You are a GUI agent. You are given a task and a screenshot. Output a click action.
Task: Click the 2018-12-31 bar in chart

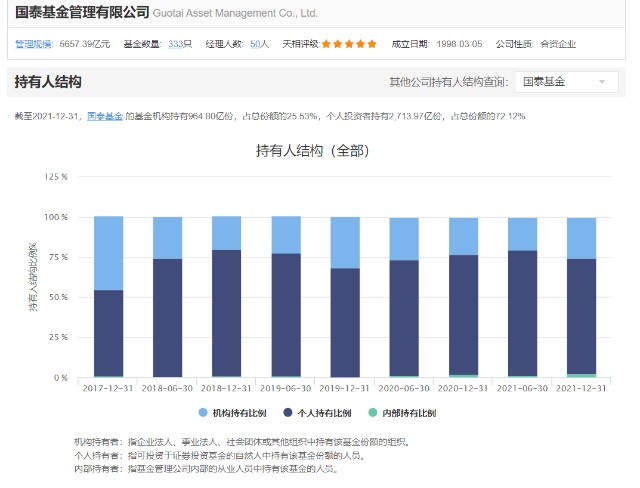227,312
